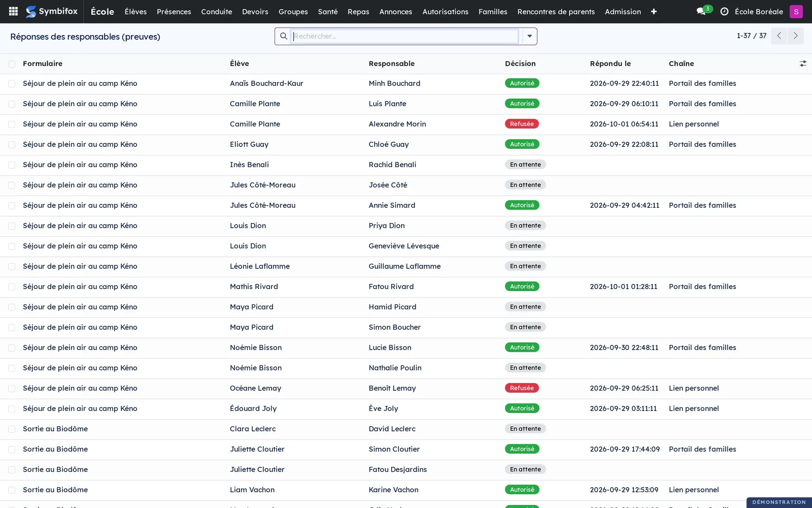Screen dimensions: 812x508
Task: Go to previous page arrow
Action: click(x=779, y=36)
